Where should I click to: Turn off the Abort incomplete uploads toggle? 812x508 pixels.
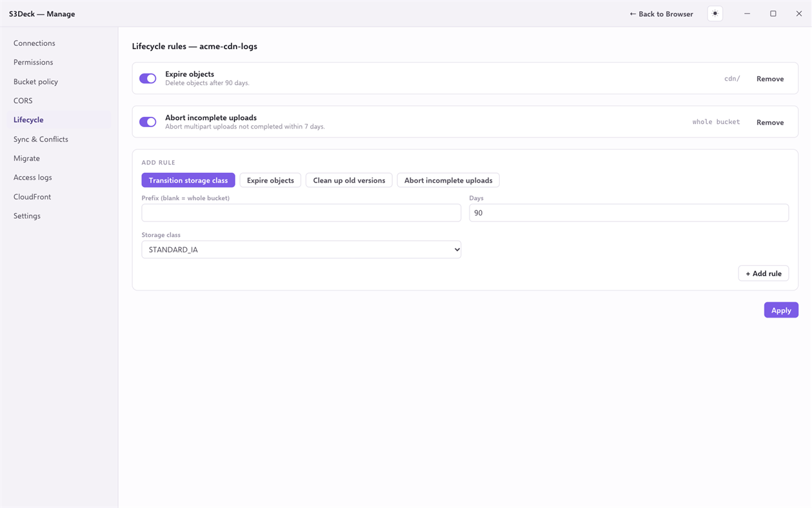148,122
